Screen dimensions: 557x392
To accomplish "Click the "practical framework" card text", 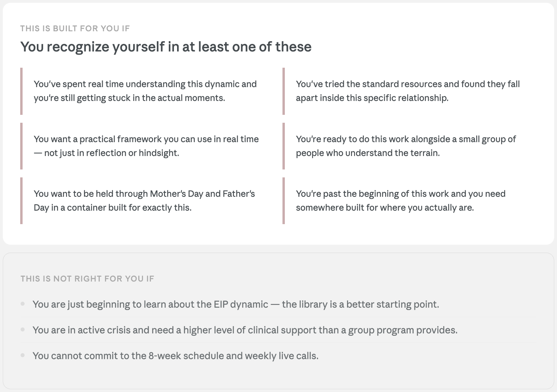I will [146, 146].
